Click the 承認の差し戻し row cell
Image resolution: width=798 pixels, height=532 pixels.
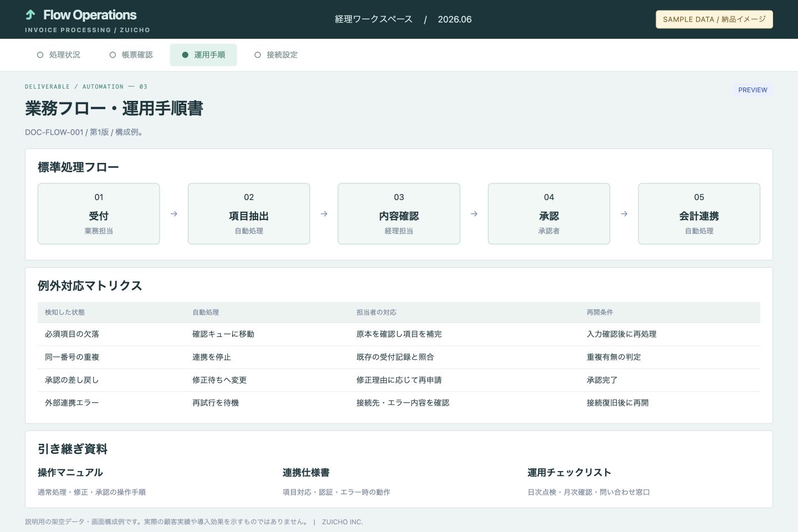pos(72,380)
